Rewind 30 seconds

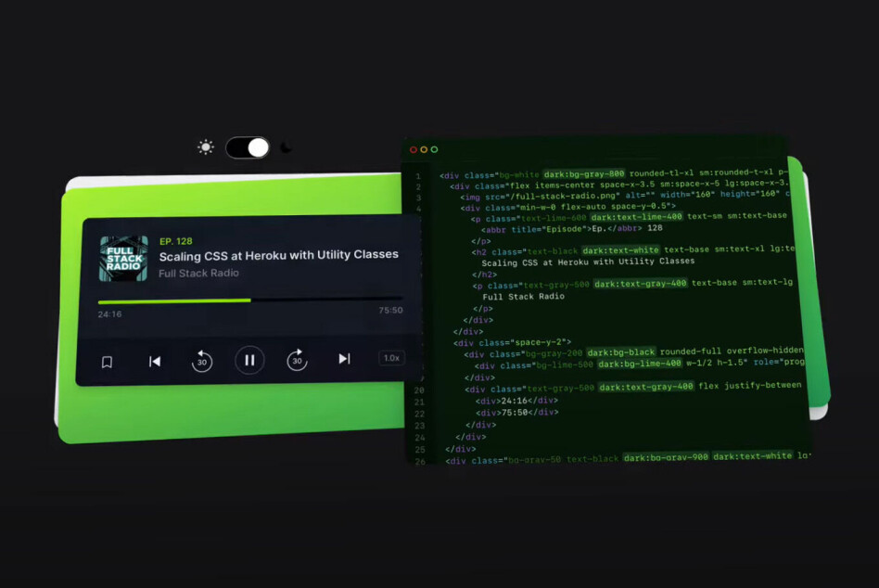[x=202, y=361]
